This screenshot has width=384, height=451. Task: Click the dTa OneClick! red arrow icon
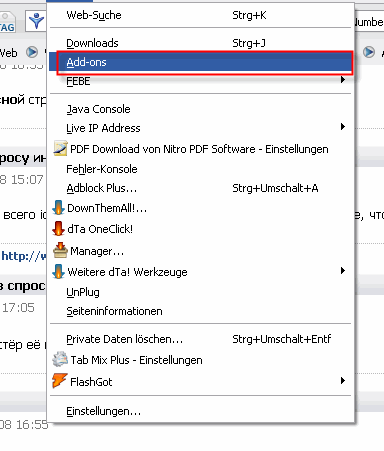pyautogui.click(x=58, y=229)
